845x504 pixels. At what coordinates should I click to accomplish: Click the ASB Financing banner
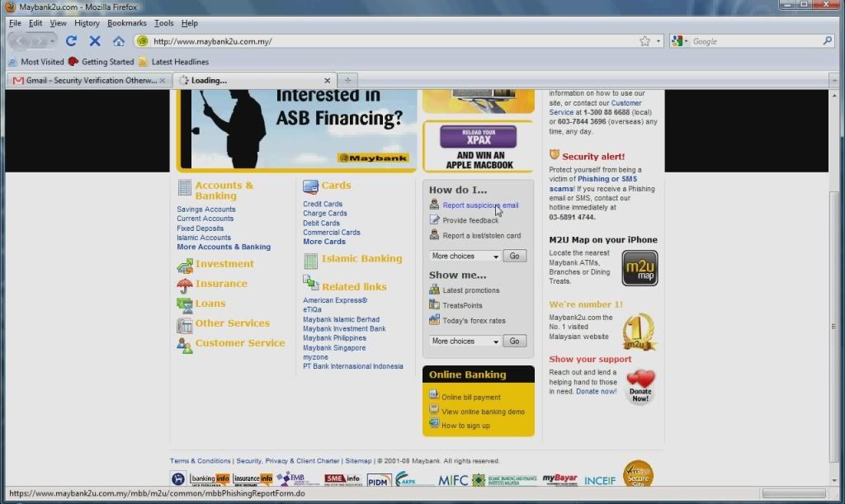297,130
